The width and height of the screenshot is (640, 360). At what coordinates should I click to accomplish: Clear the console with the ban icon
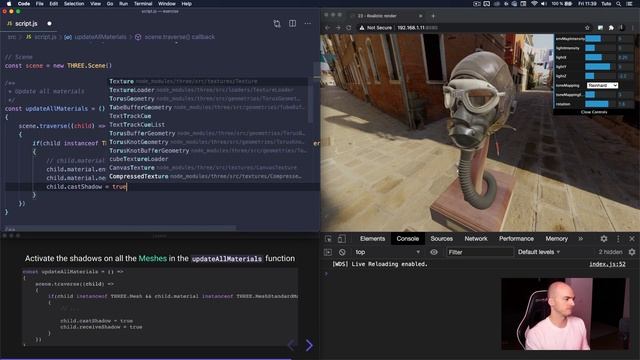(x=342, y=252)
